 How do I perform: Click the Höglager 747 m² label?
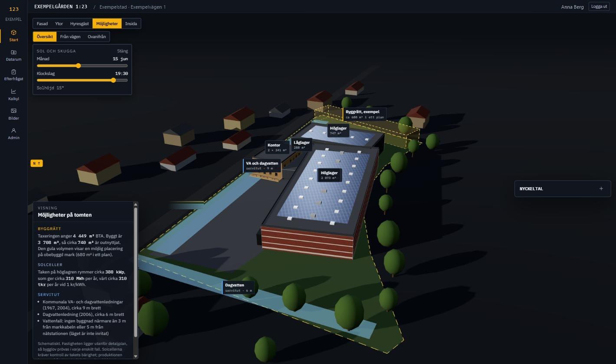coord(338,130)
